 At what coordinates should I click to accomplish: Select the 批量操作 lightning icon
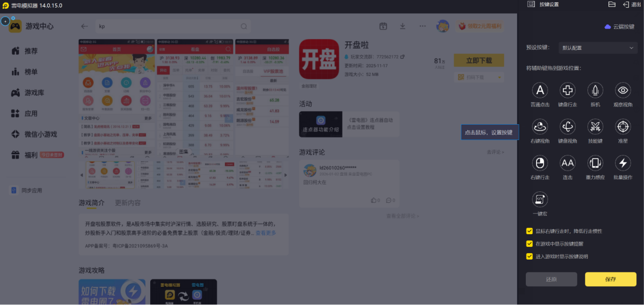pyautogui.click(x=623, y=163)
